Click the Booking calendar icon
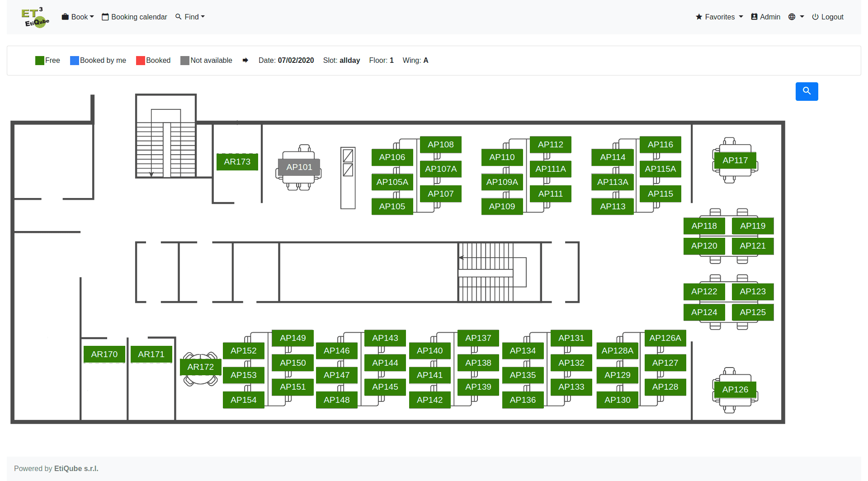868x481 pixels. [x=105, y=17]
